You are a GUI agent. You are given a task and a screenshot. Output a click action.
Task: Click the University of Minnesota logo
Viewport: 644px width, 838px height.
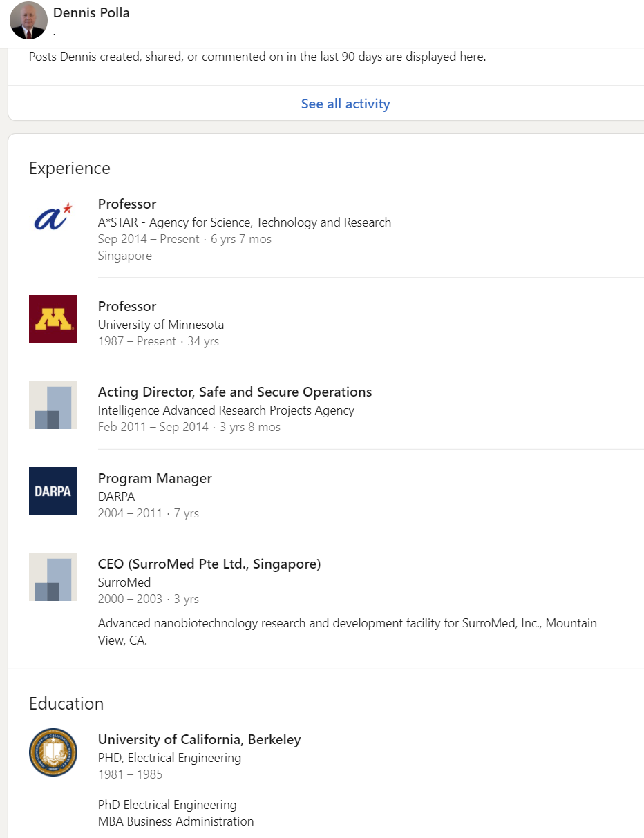53,319
